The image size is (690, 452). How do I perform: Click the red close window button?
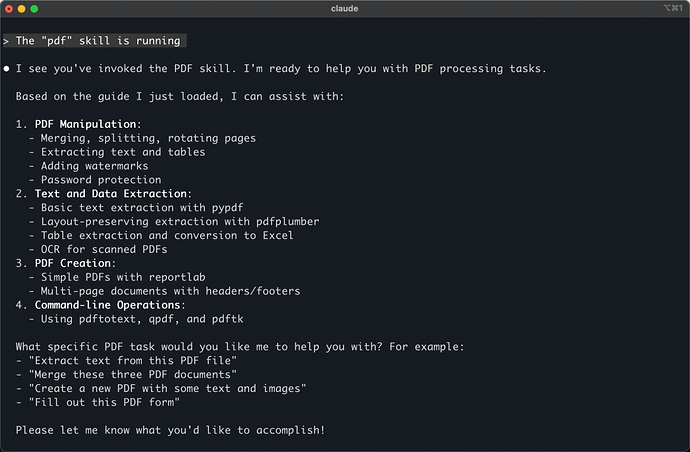pos(9,9)
